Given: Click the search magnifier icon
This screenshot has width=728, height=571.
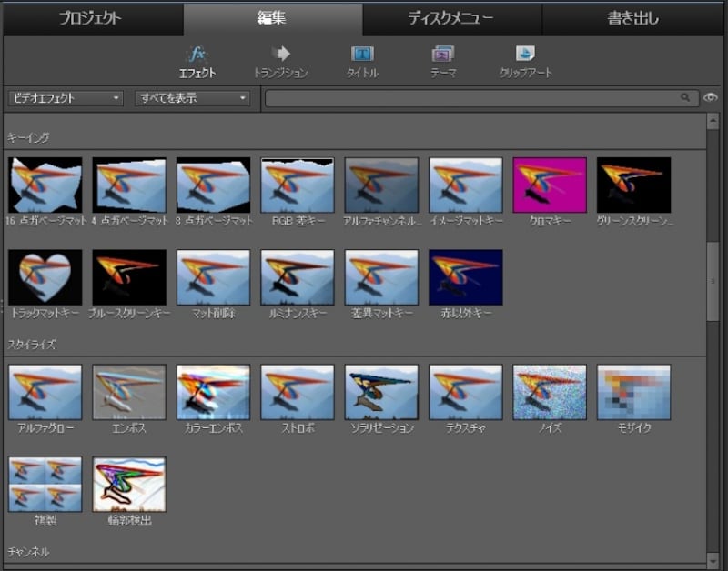Looking at the screenshot, I should (685, 98).
